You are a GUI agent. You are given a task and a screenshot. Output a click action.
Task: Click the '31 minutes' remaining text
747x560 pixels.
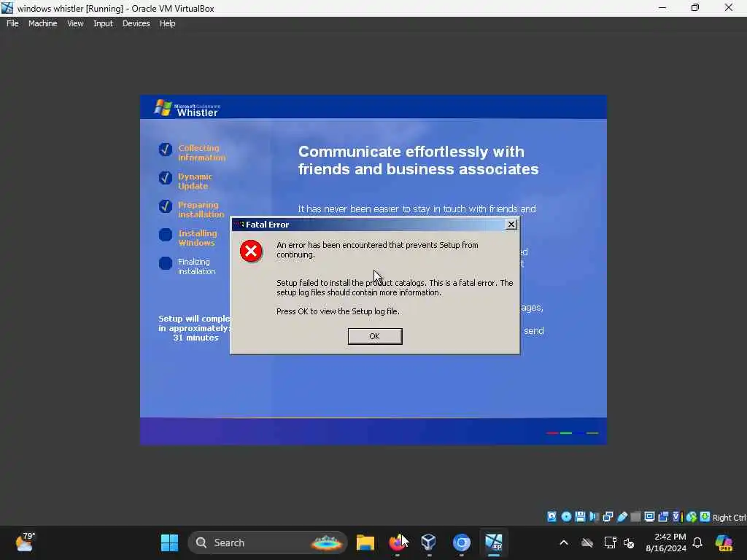point(196,338)
